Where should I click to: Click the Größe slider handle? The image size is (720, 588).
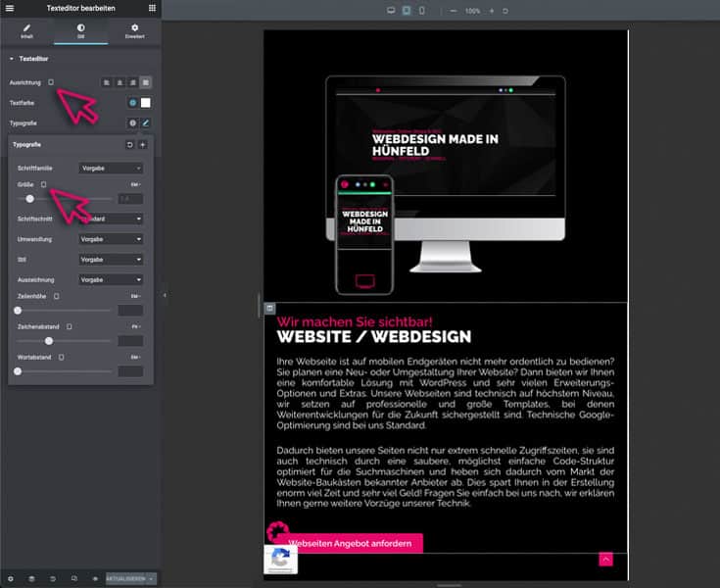(29, 199)
